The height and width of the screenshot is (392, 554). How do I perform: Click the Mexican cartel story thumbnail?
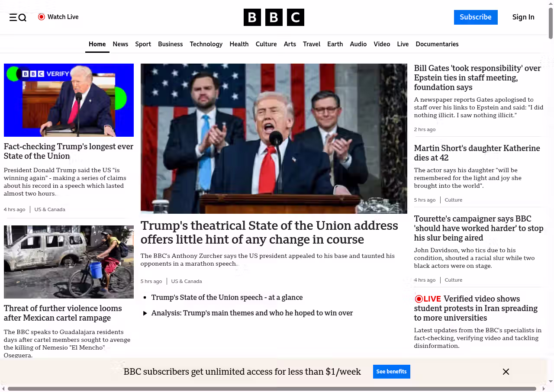[69, 262]
